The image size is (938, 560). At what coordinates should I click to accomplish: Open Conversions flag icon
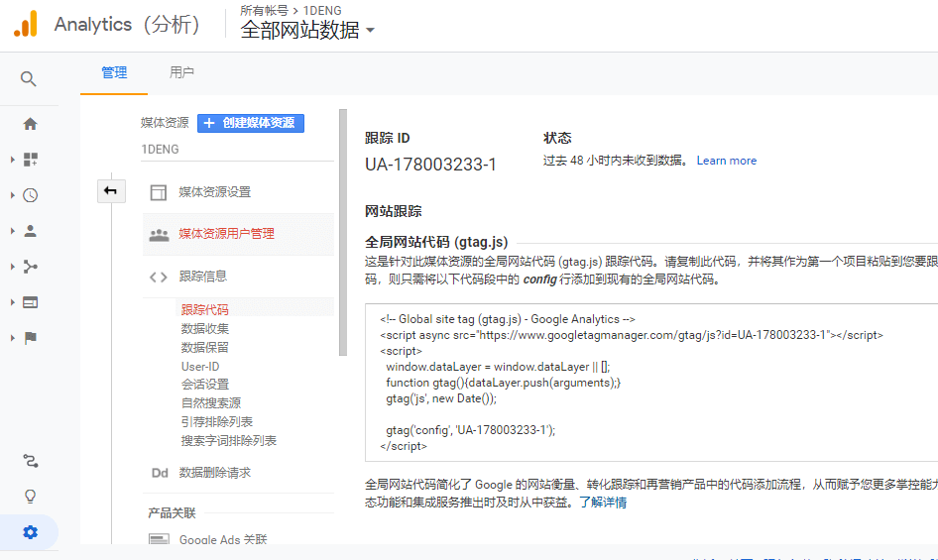click(30, 338)
